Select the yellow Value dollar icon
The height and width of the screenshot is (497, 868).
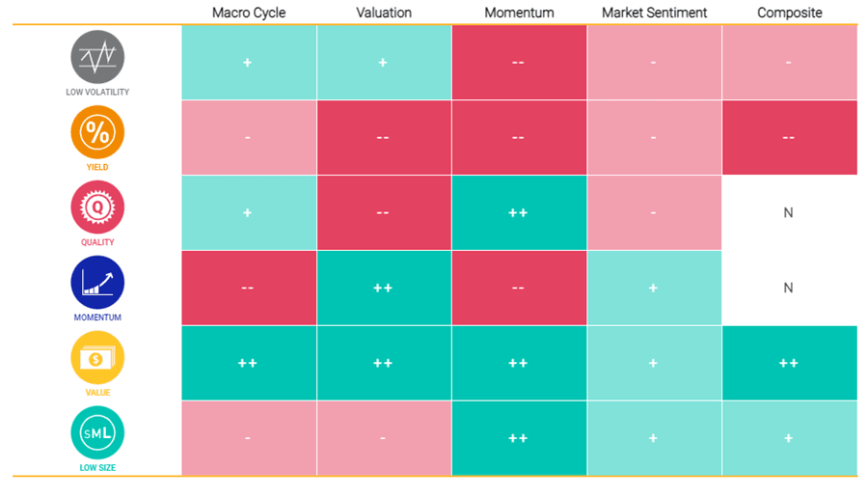click(x=97, y=358)
